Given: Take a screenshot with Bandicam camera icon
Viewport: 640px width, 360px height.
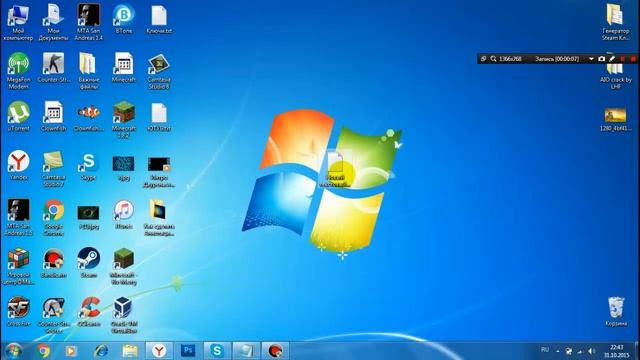Looking at the screenshot, I should 602,59.
